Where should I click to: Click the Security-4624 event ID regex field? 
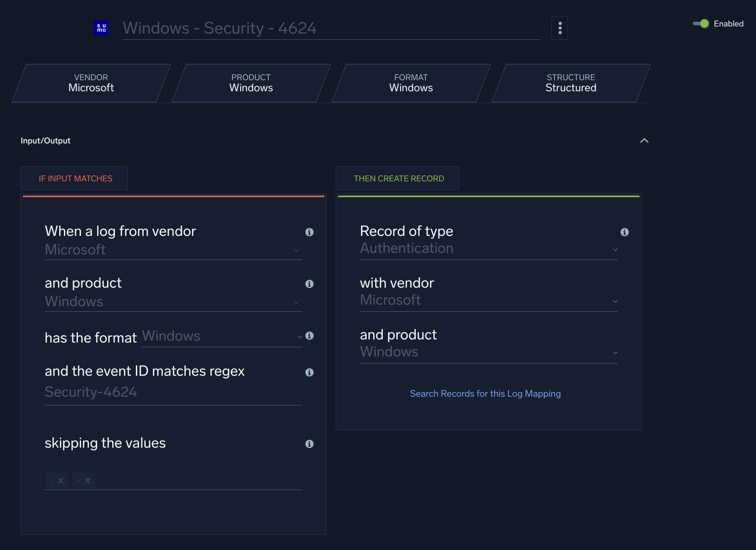point(173,392)
